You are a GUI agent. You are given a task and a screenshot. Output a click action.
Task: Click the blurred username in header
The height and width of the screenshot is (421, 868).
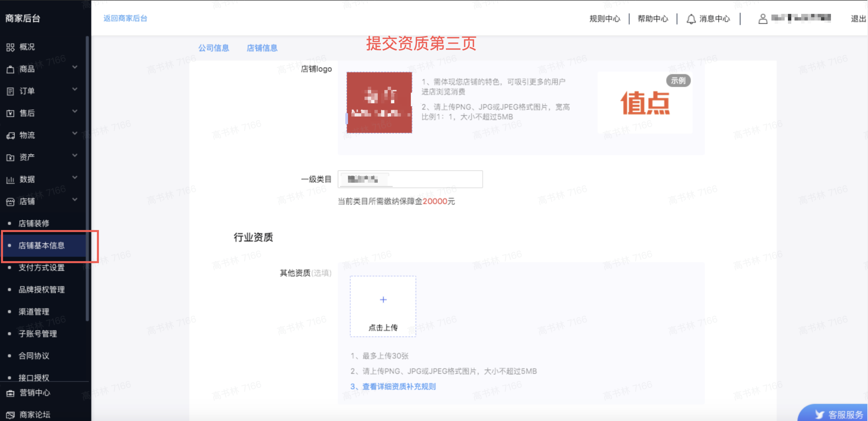[801, 18]
